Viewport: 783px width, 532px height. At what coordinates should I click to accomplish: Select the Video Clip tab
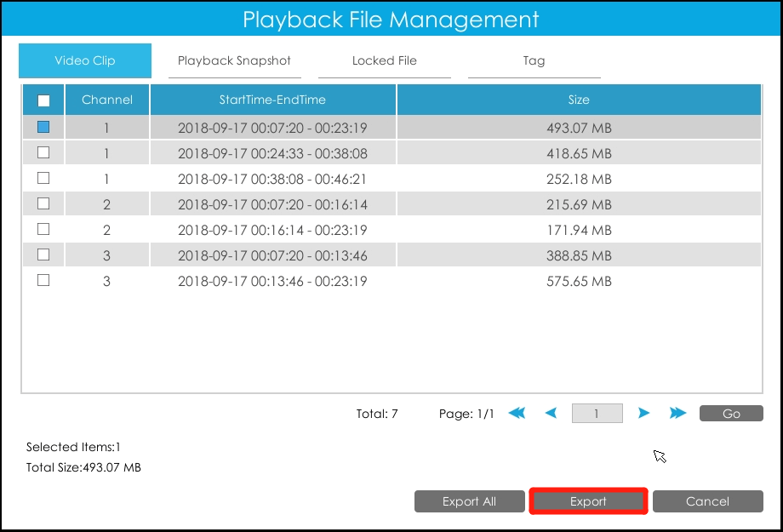pyautogui.click(x=84, y=60)
